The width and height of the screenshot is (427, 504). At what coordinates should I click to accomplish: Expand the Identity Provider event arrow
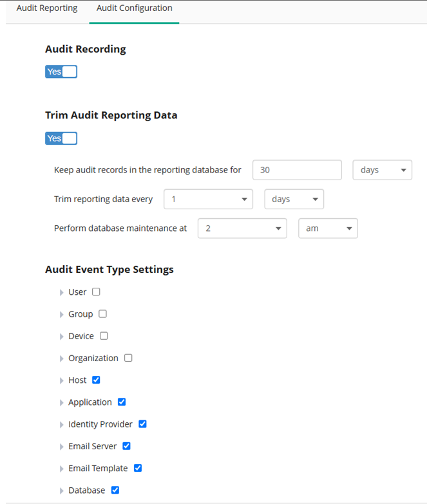[x=61, y=425]
